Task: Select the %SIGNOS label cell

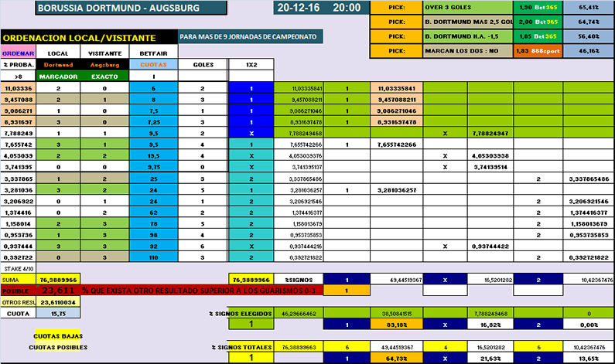Action: tap(299, 280)
